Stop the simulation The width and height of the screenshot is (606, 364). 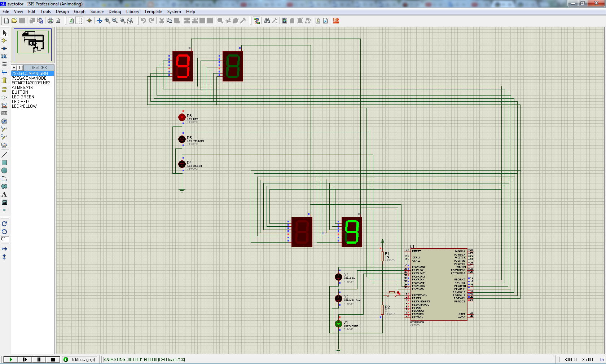[x=53, y=359]
